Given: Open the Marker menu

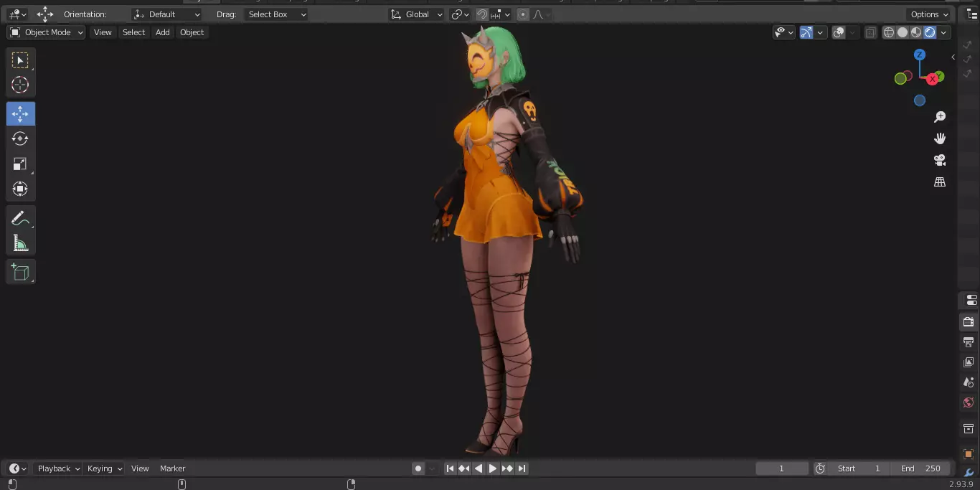Looking at the screenshot, I should [x=172, y=468].
